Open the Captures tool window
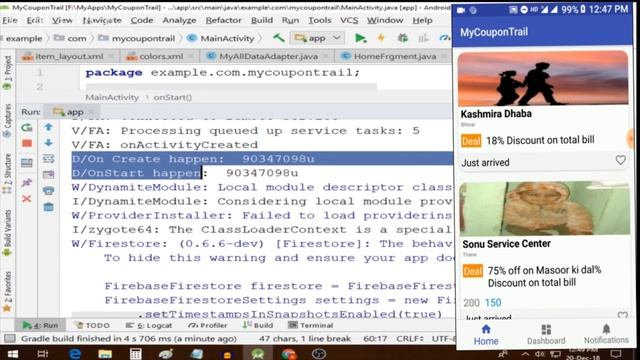Image resolution: width=640 pixels, height=360 pixels. pos(7,121)
